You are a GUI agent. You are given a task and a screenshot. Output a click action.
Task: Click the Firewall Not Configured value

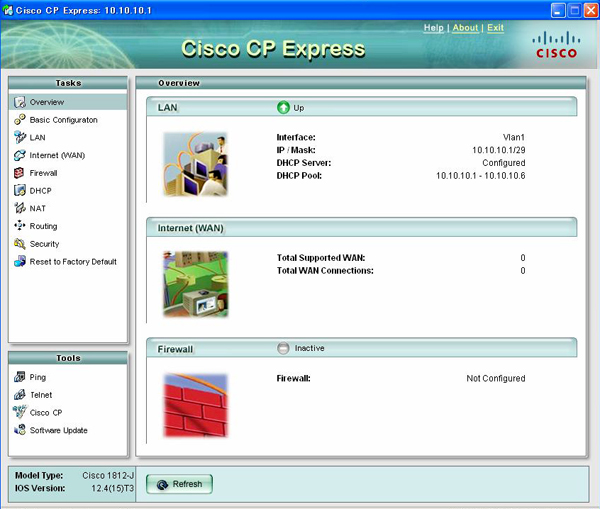pos(496,378)
